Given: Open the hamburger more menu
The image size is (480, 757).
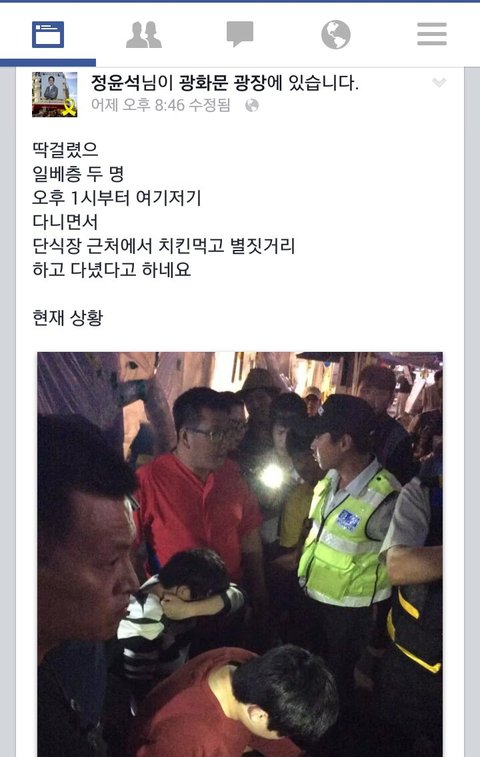Looking at the screenshot, I should 432,34.
